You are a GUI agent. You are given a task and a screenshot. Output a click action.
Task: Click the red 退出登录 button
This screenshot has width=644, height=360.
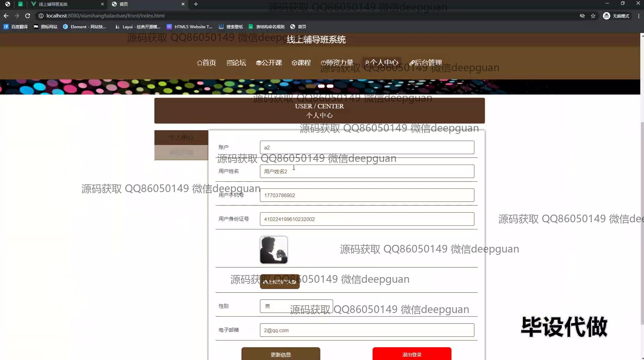point(412,354)
